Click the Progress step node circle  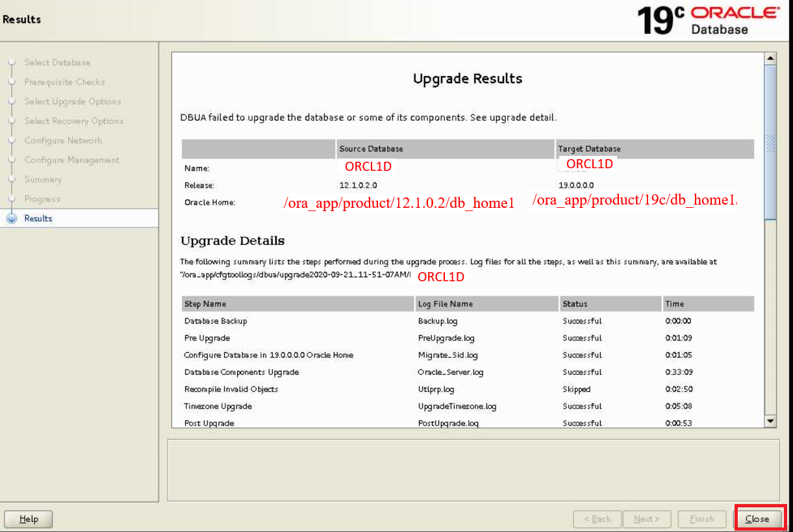click(12, 198)
